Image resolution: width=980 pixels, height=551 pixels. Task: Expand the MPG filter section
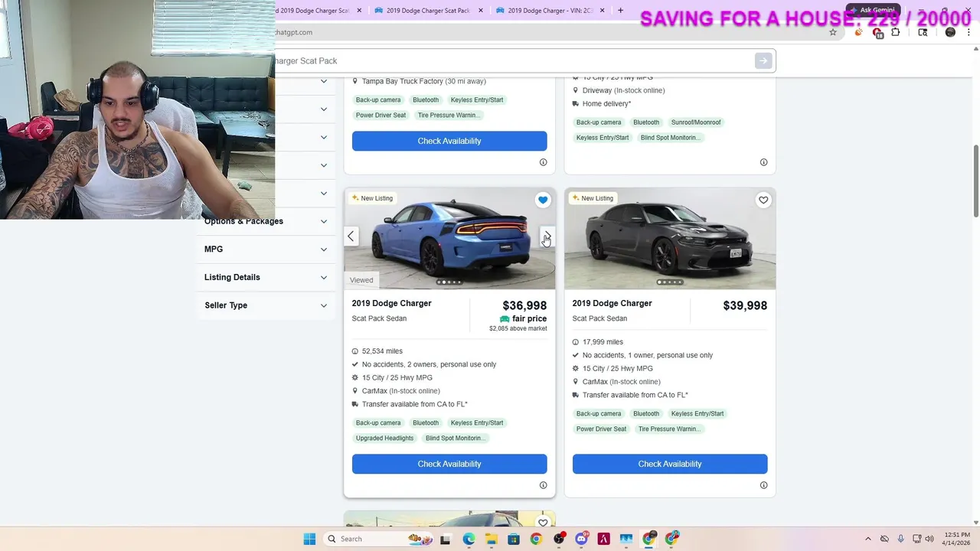[266, 249]
